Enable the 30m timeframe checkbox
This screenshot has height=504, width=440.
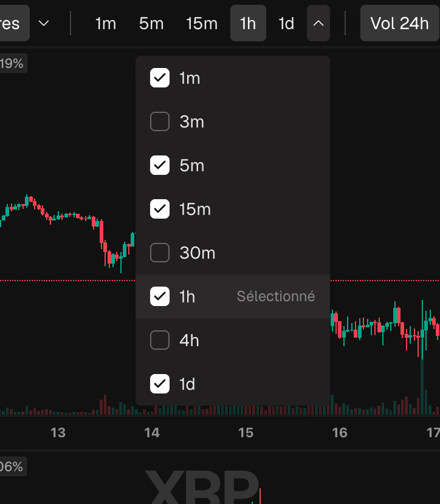pyautogui.click(x=160, y=253)
